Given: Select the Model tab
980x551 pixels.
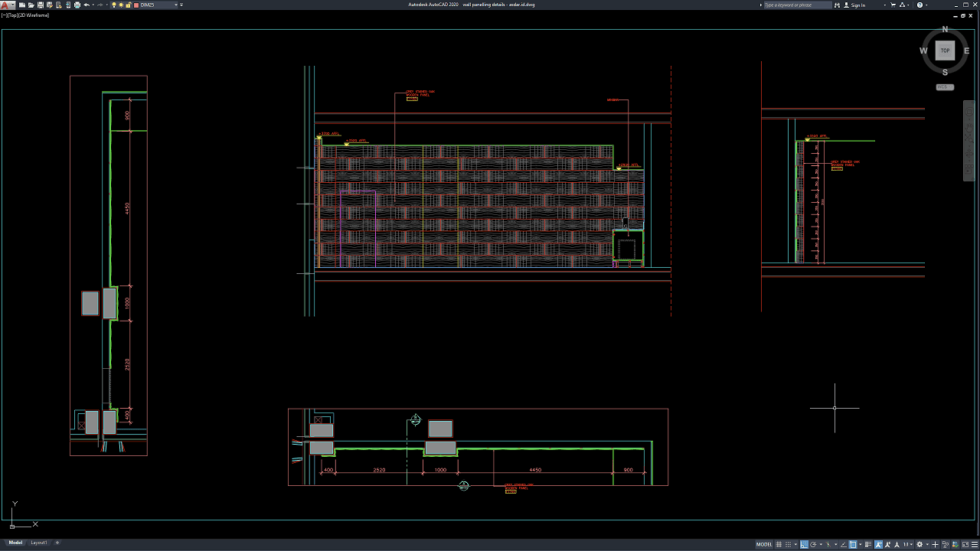Looking at the screenshot, I should tap(15, 543).
